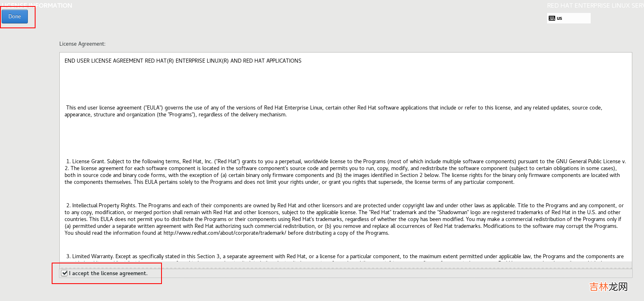Click the words 'GNU General Public License'
Screen dimensions: 644x301
[x=588, y=162]
